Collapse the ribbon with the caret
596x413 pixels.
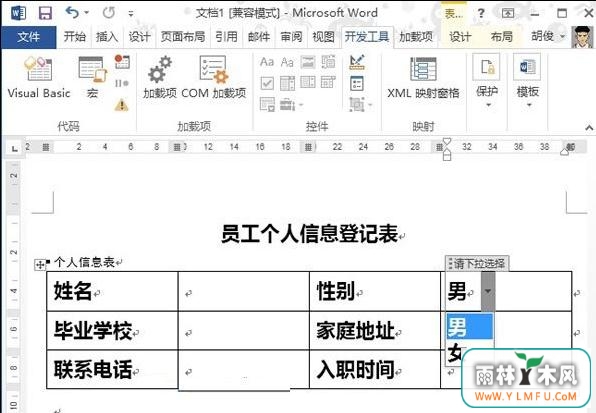[x=589, y=128]
